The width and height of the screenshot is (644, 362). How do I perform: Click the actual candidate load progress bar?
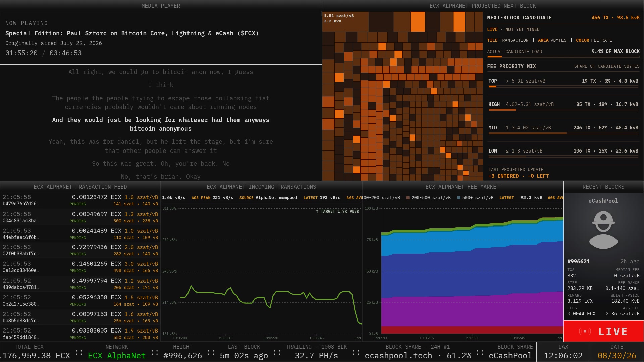563,57
